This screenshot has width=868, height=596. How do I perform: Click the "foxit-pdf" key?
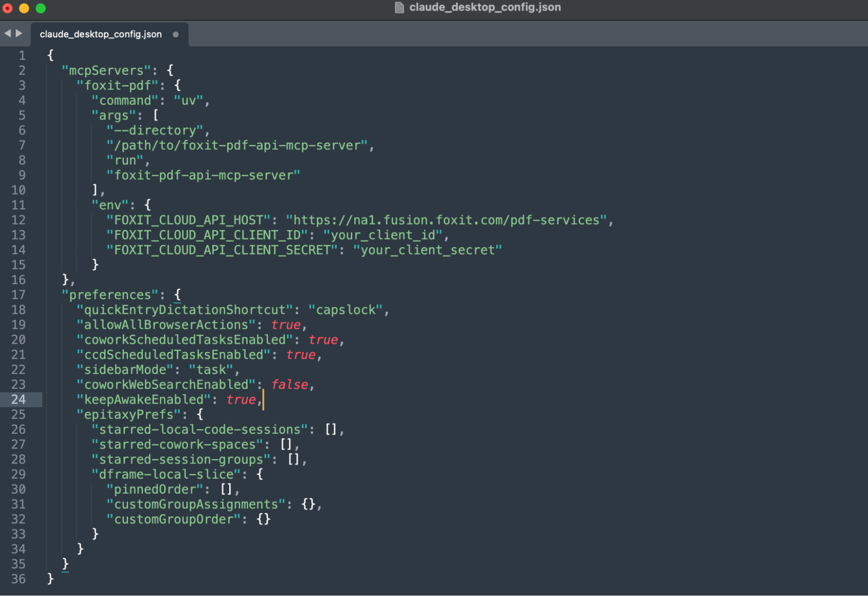pyautogui.click(x=118, y=85)
